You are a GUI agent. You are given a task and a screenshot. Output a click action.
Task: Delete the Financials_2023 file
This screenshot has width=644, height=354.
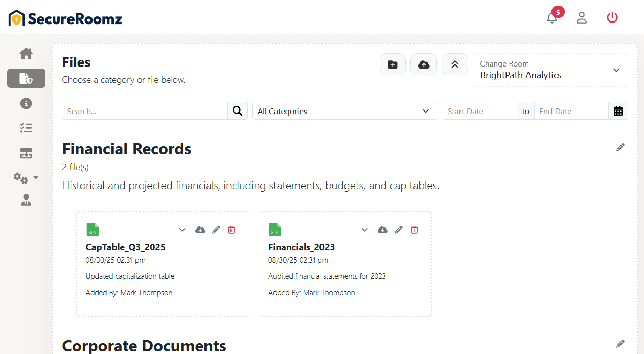click(415, 230)
